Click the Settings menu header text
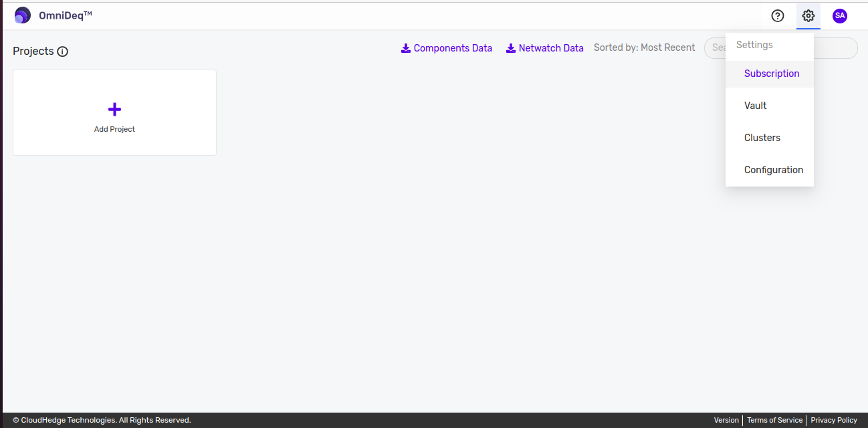Image resolution: width=868 pixels, height=428 pixels. click(x=754, y=45)
